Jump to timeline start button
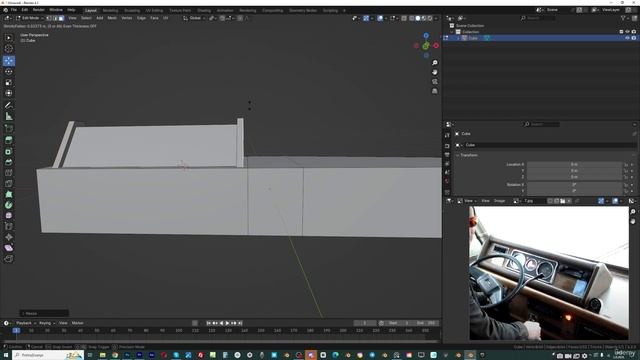 coord(209,323)
